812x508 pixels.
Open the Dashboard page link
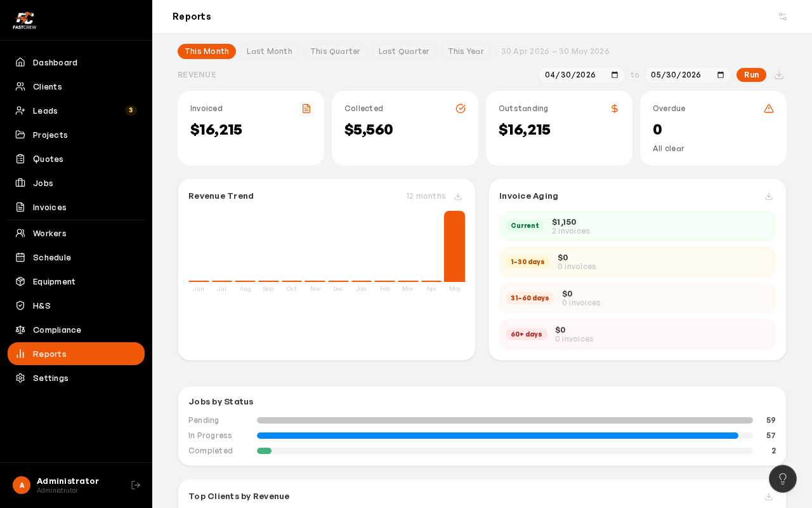pos(76,62)
